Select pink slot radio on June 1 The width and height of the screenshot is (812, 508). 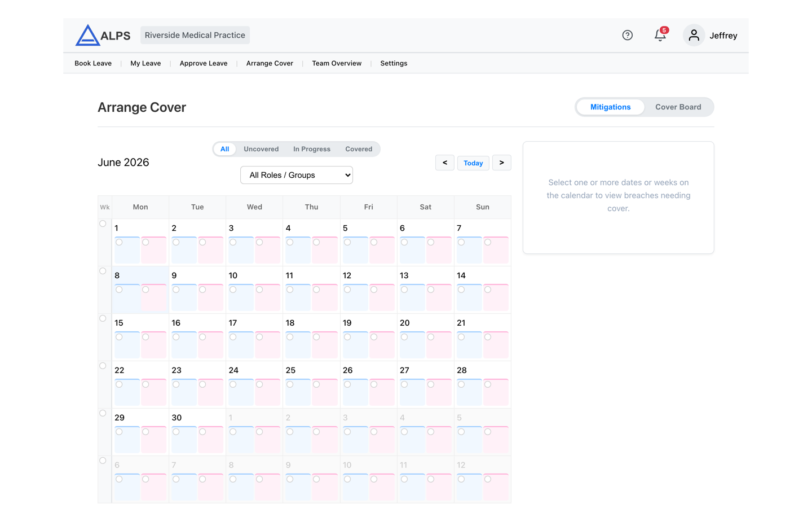pyautogui.click(x=145, y=242)
